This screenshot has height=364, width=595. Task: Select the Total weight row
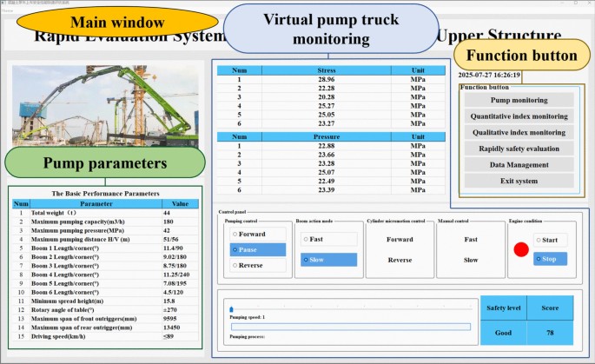pos(105,213)
